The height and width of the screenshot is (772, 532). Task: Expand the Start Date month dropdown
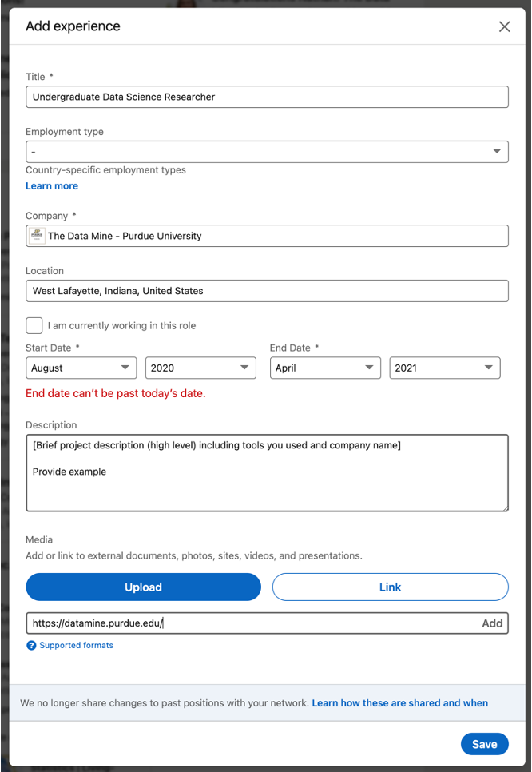click(81, 368)
